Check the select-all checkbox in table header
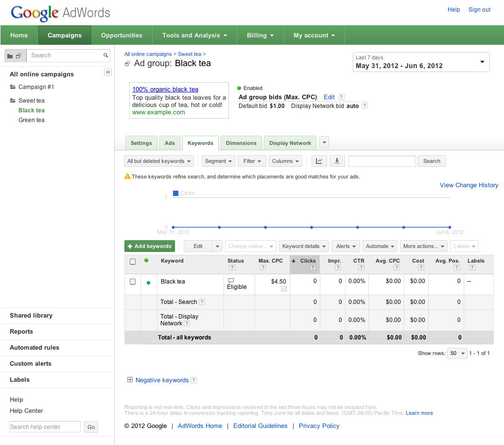Screen dimensions: 504x445 (x=133, y=262)
